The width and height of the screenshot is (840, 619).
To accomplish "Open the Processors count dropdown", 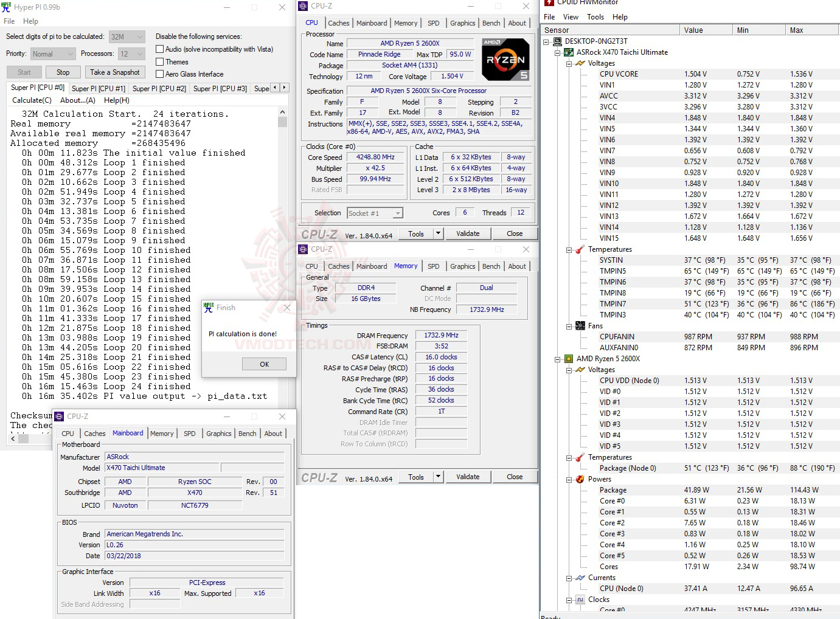I will (x=131, y=54).
